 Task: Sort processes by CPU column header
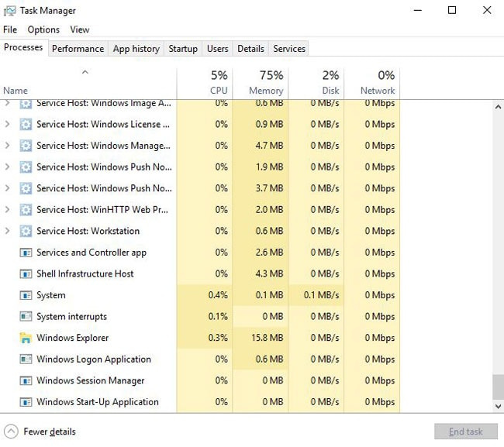(205, 82)
